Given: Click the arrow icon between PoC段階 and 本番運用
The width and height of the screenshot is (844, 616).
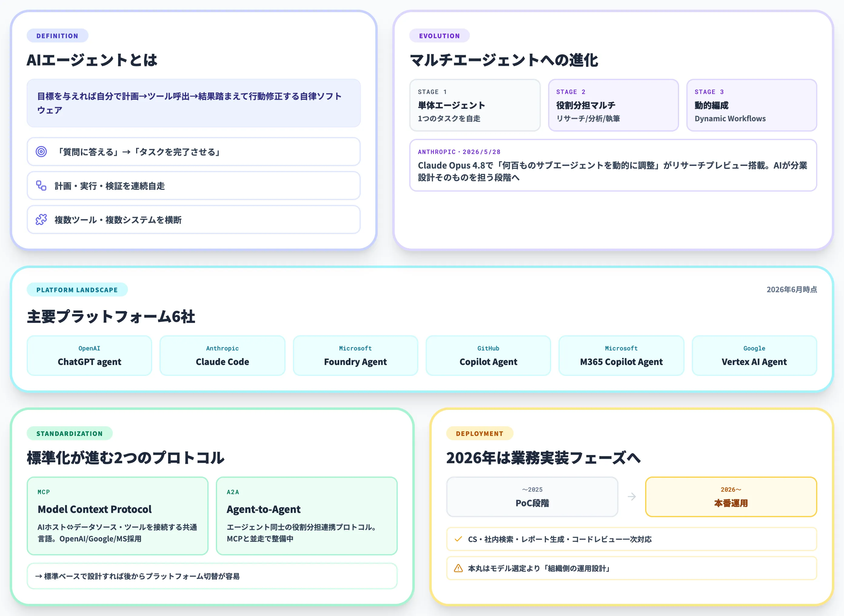Looking at the screenshot, I should [x=631, y=497].
